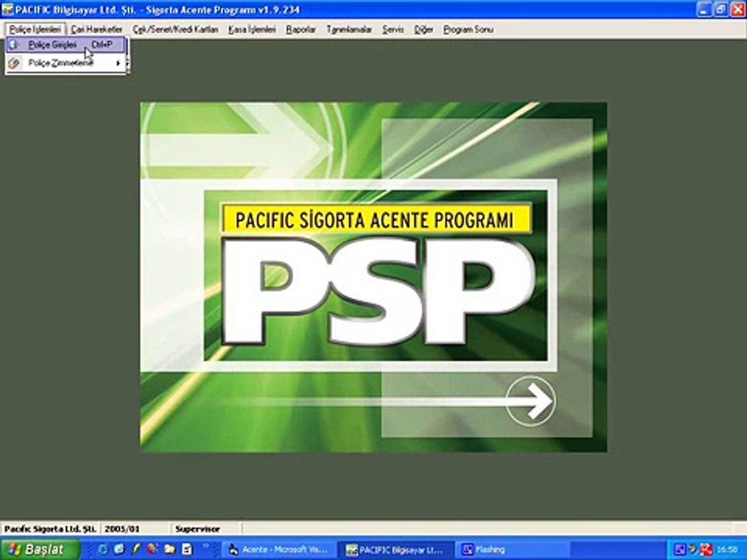Switch to Acente - Microsoft Visual taskbar window
Screen dimensions: 747x560
278,550
